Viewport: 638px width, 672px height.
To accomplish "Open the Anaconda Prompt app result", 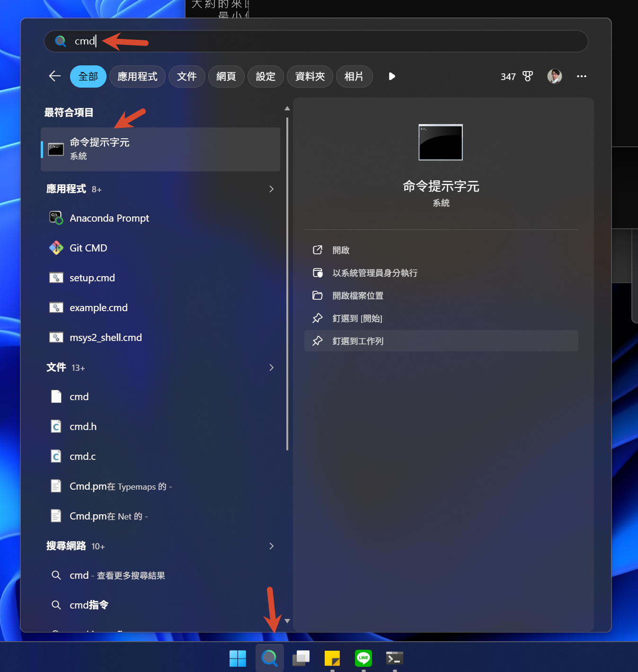I will click(160, 218).
